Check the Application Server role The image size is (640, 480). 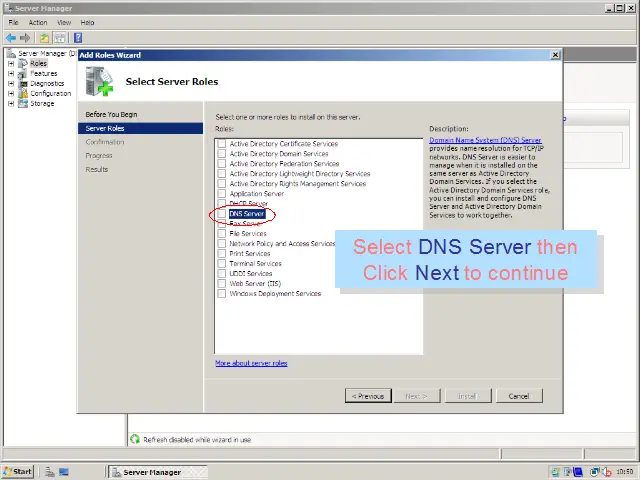[x=222, y=193]
